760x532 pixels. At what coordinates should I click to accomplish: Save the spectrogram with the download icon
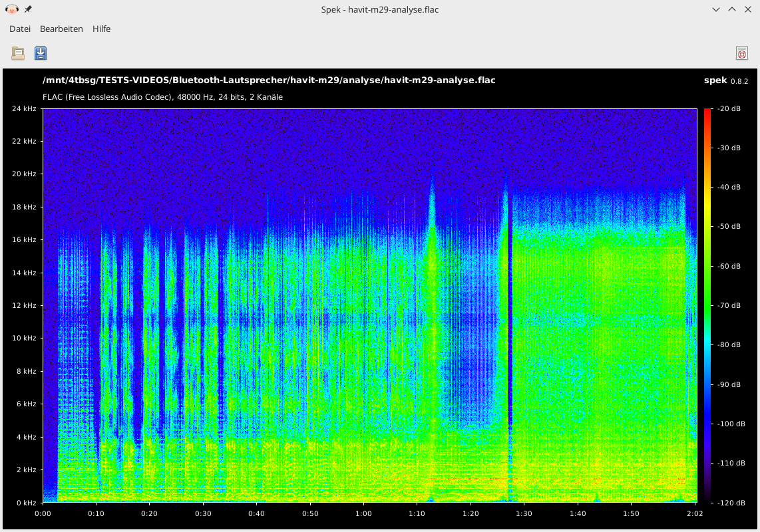tap(41, 53)
